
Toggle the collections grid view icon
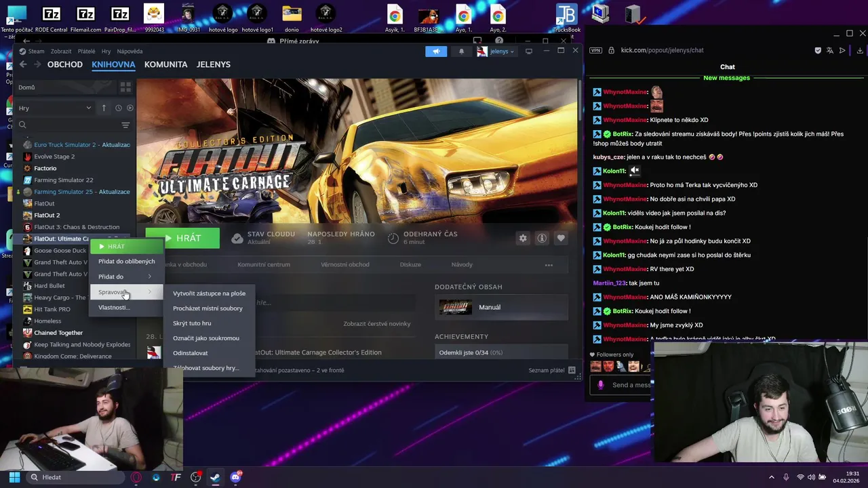point(125,87)
